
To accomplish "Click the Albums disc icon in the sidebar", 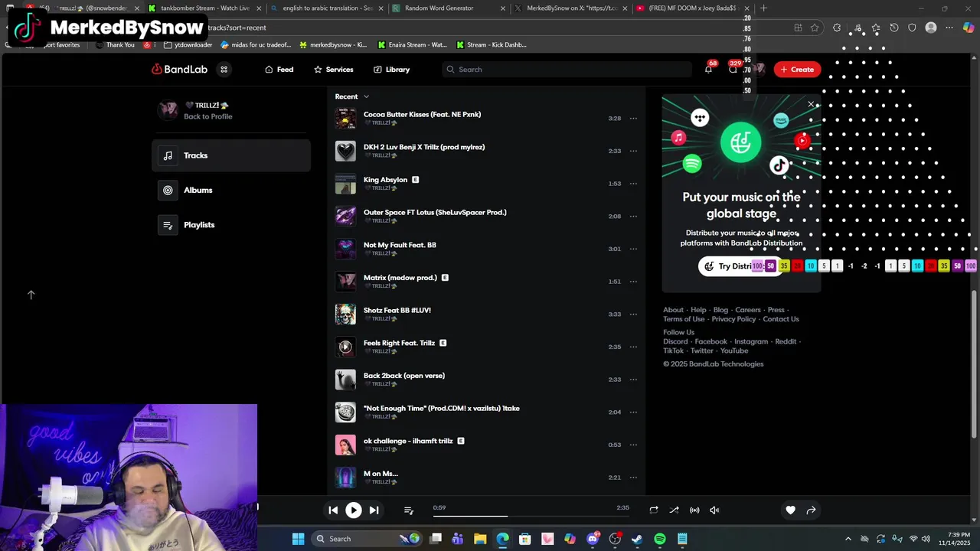I will 168,190.
